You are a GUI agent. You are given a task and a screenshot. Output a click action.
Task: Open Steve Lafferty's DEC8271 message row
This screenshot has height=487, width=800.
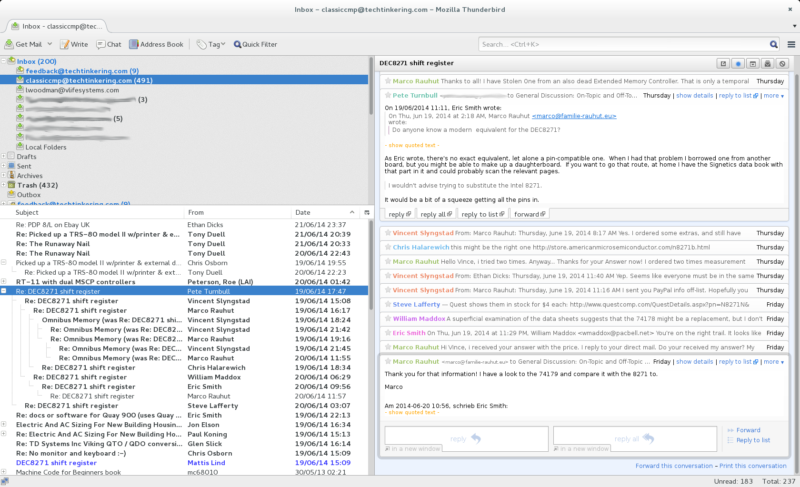pos(184,405)
